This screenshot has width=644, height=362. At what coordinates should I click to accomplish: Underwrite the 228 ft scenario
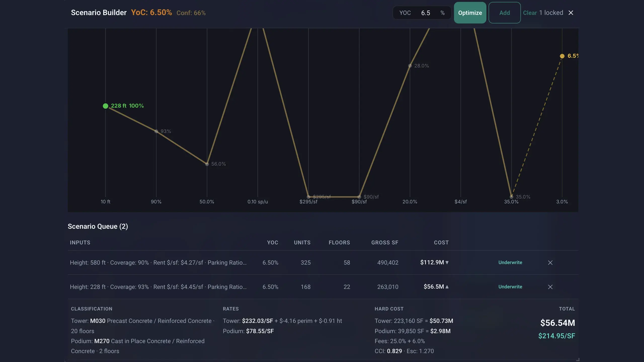pyautogui.click(x=510, y=287)
